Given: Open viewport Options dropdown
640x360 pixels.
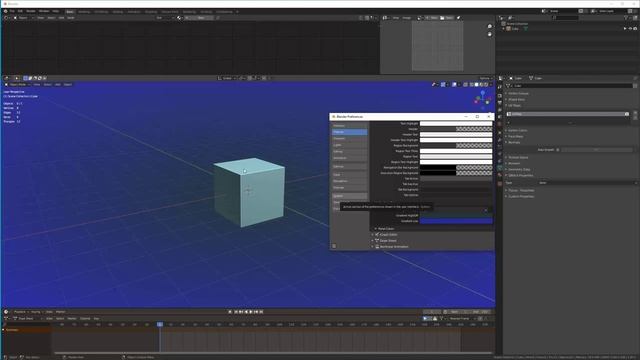Looking at the screenshot, I should click(486, 78).
